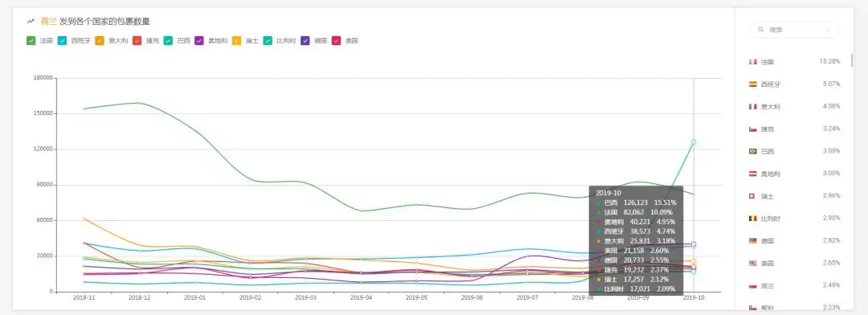Toggle the 瑞士 legend checkbox
This screenshot has height=315, width=868.
coord(236,40)
